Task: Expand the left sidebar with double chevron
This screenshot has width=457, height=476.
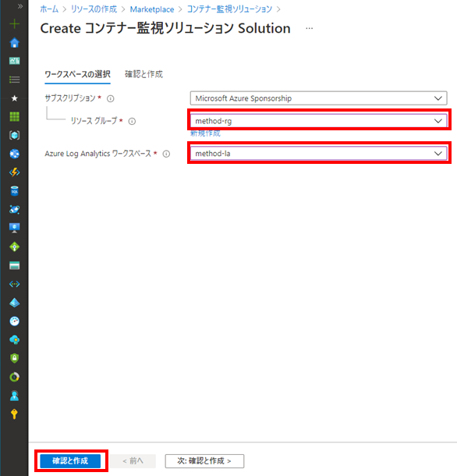Action: (20, 6)
